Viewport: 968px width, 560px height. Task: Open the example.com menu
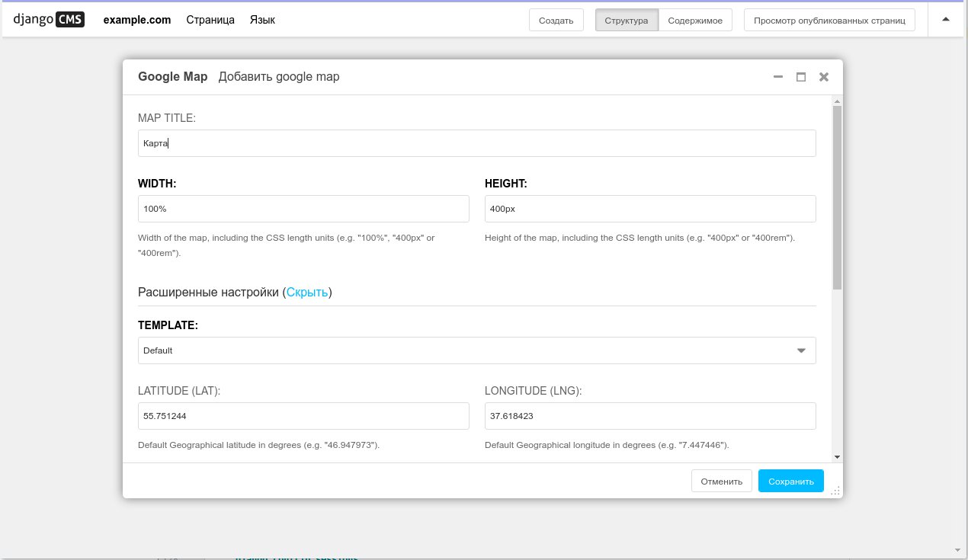[137, 20]
